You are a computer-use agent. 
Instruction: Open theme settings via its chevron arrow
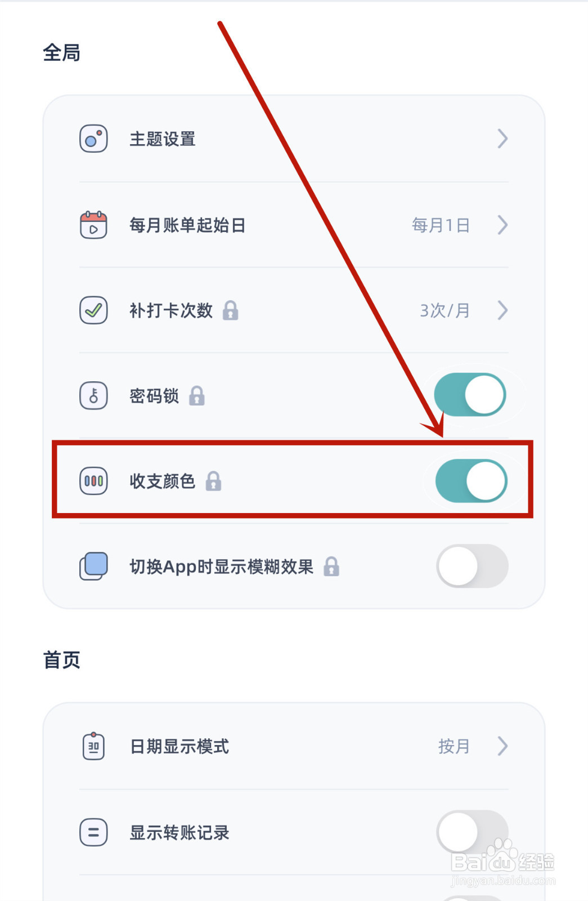502,139
